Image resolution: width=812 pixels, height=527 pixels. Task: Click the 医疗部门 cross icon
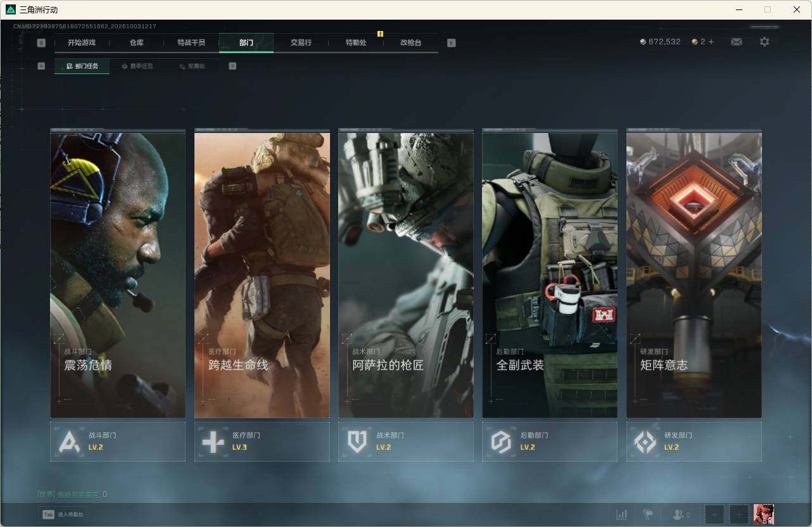[213, 441]
